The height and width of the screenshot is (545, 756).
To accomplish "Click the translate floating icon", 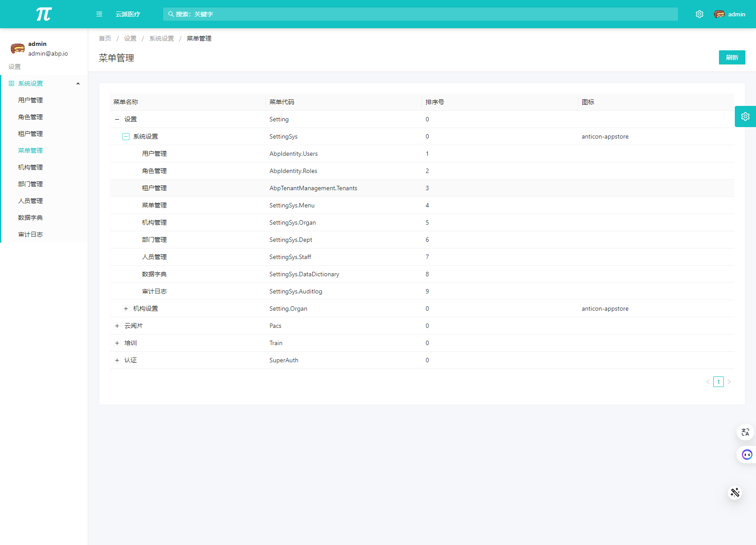I will (745, 432).
